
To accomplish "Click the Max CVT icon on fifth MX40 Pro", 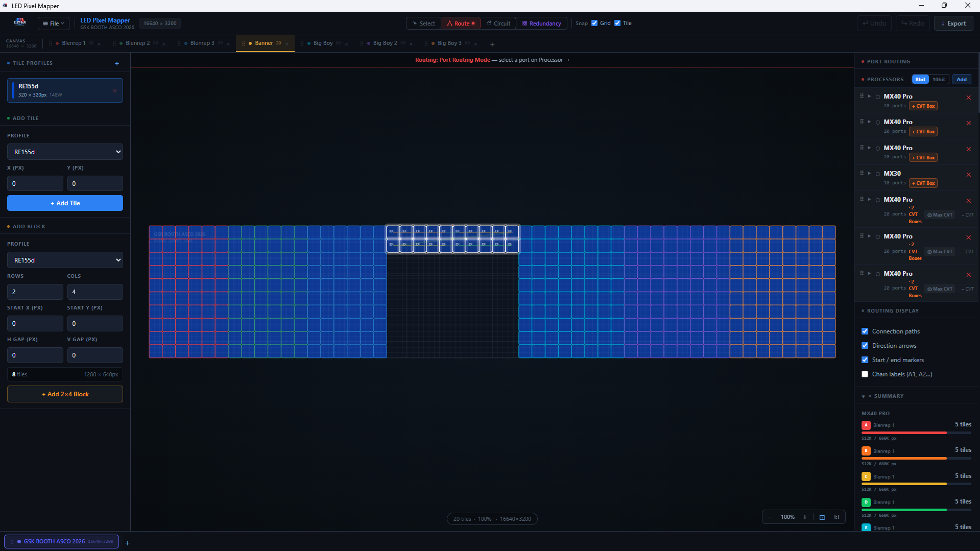I will coord(939,251).
